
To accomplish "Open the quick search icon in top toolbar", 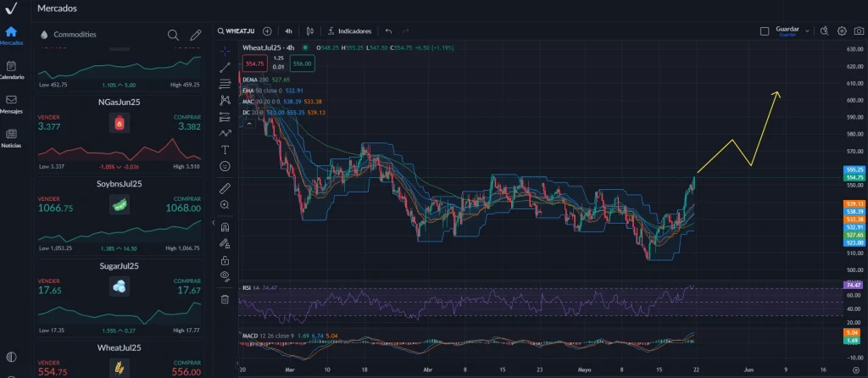I will coord(824,31).
